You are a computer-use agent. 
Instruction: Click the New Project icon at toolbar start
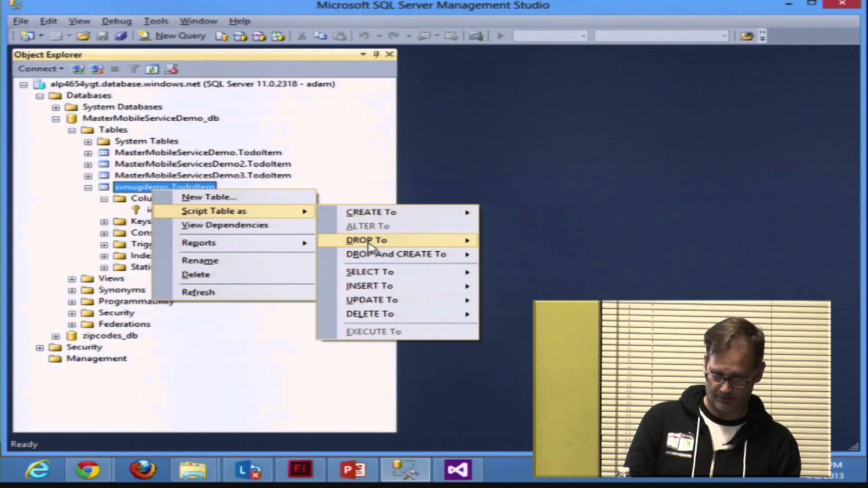pyautogui.click(x=27, y=36)
